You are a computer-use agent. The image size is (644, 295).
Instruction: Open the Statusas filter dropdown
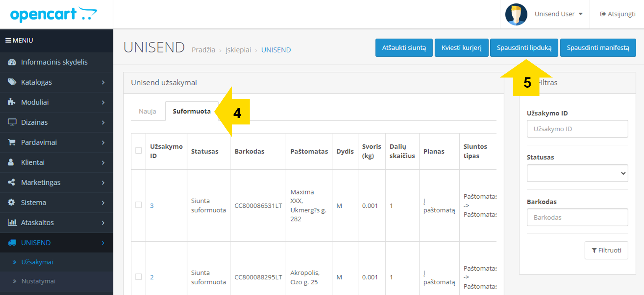[x=577, y=173]
